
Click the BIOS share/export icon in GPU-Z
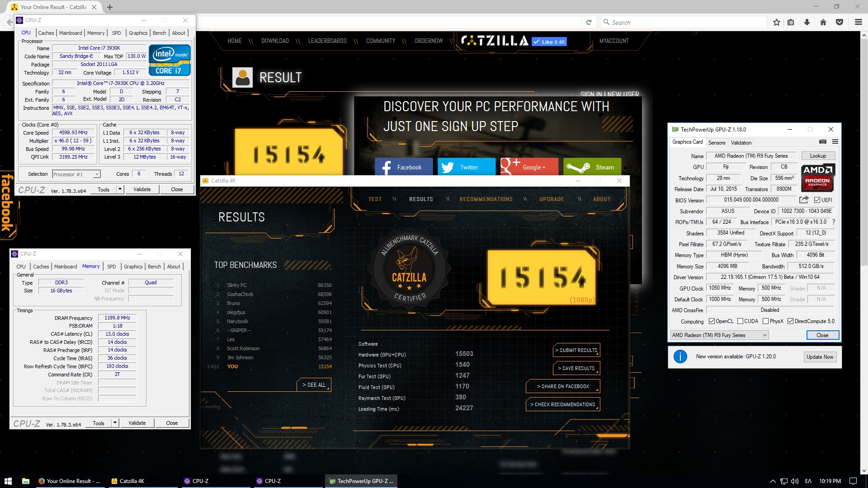point(804,200)
